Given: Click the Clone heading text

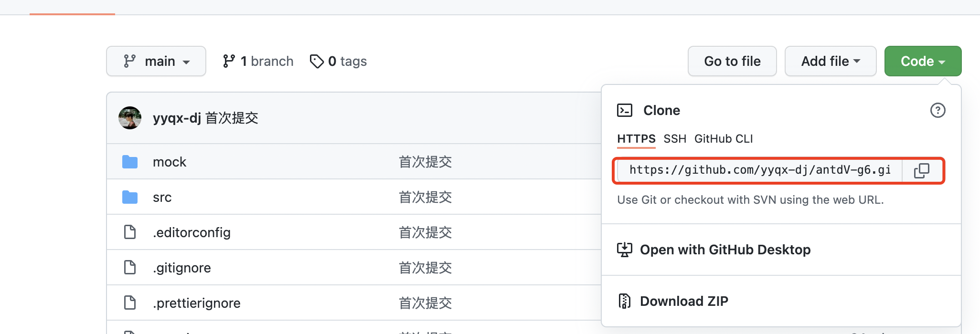Looking at the screenshot, I should click(661, 110).
